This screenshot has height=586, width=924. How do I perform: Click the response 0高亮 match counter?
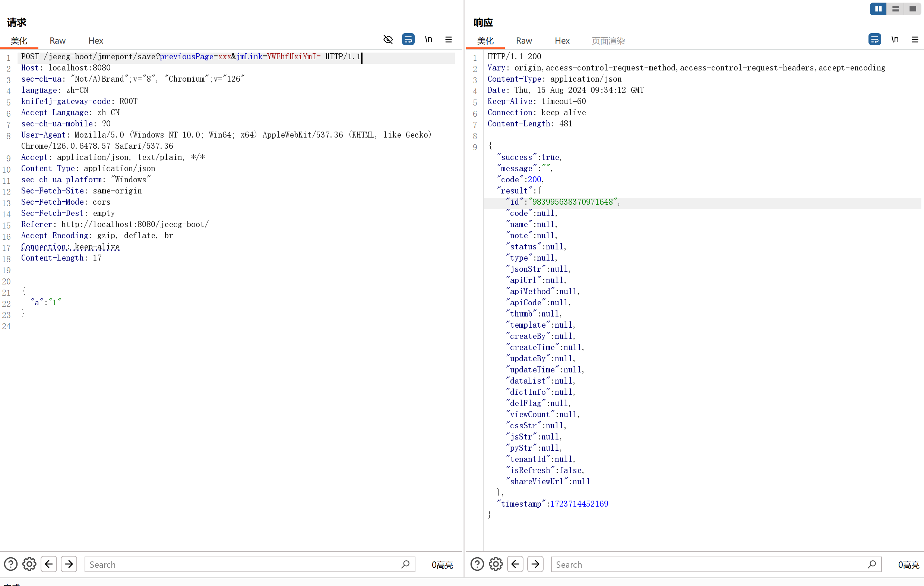(908, 564)
